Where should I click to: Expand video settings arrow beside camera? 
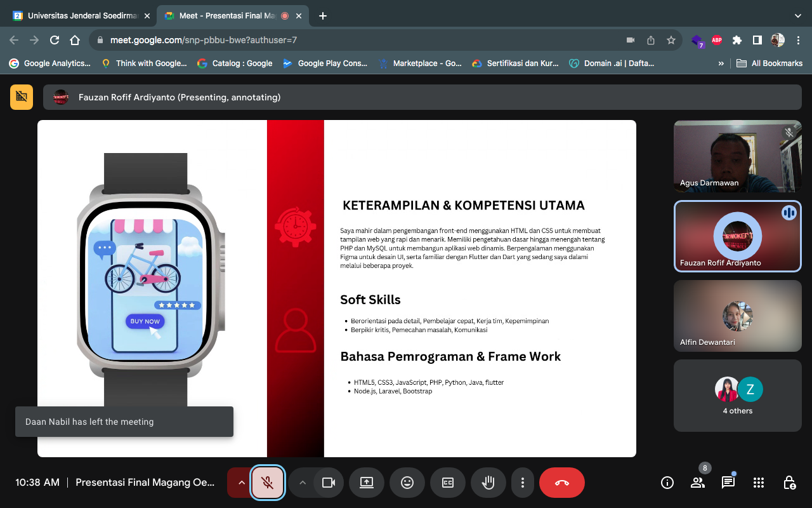pos(303,483)
